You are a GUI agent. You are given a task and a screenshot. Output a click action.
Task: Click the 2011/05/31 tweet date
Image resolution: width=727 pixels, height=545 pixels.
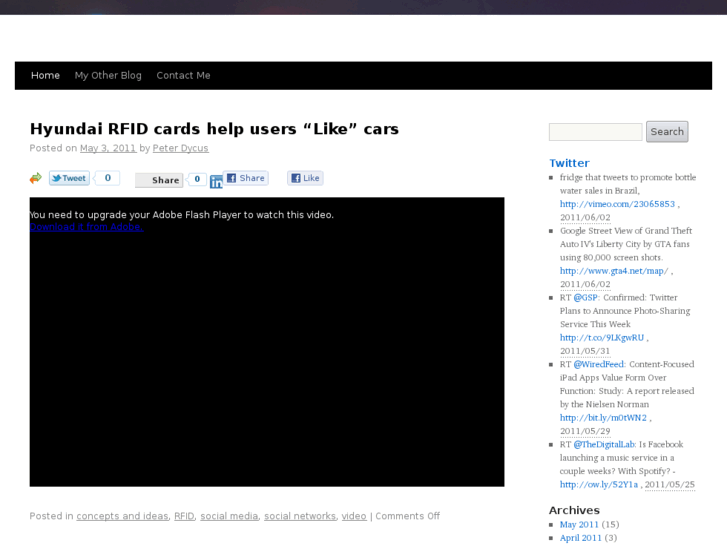pos(585,351)
